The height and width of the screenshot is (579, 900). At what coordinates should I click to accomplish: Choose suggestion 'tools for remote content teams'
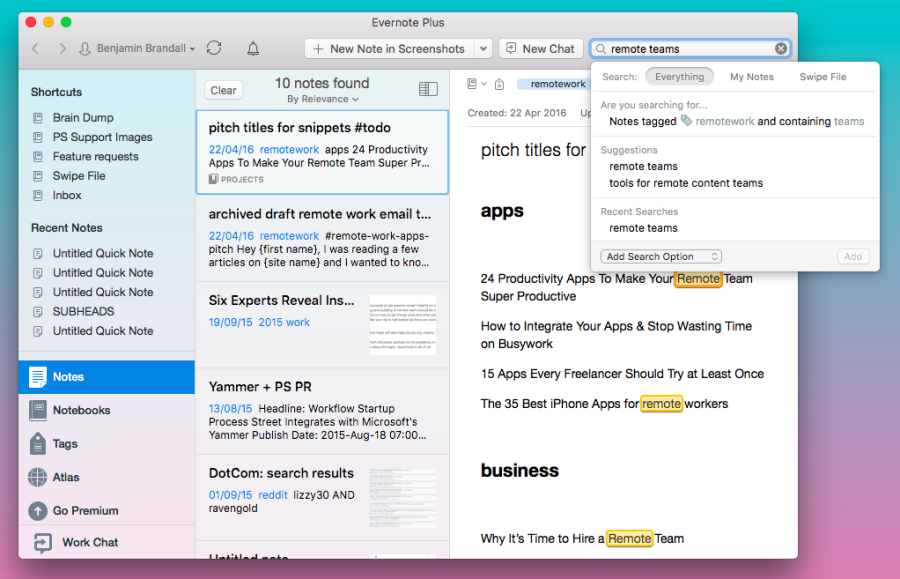pyautogui.click(x=686, y=183)
